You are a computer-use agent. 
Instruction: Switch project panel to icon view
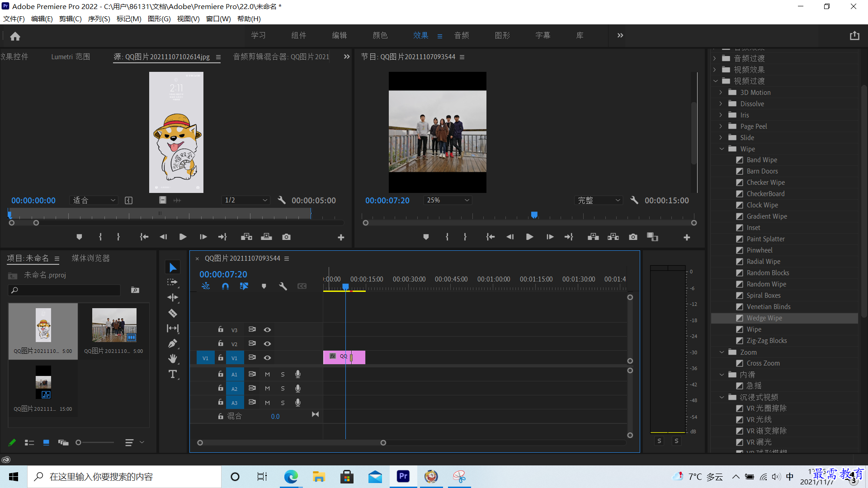point(46,443)
